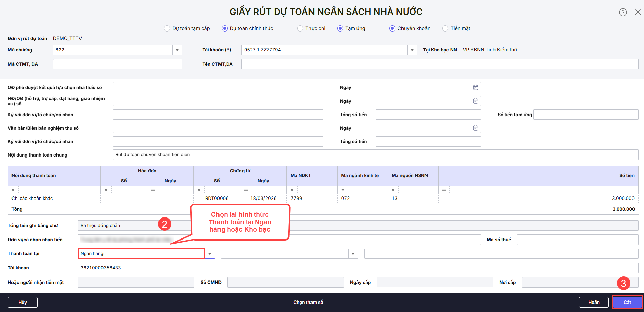Click Mã nguồn NSNN value 13
The width and height of the screenshot is (644, 312).
click(x=413, y=199)
